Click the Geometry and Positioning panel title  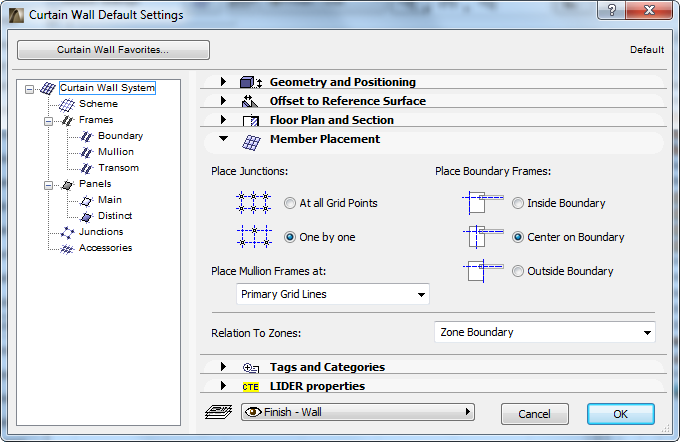[343, 82]
